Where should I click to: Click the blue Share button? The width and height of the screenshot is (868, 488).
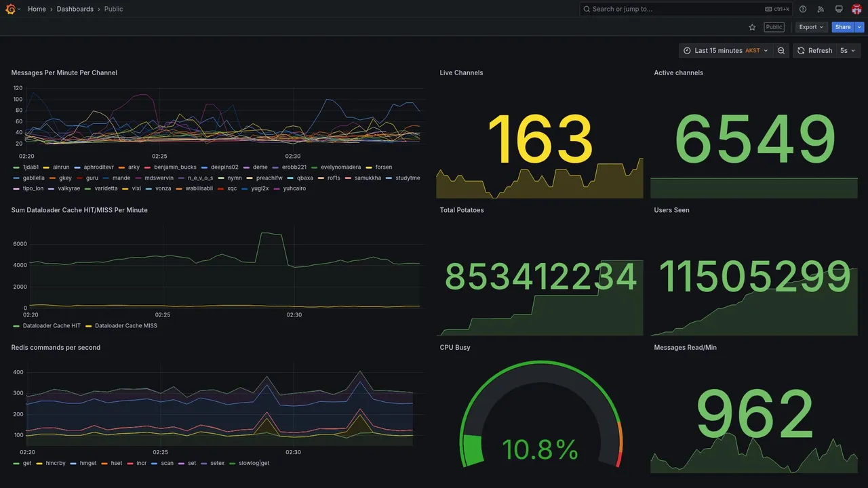click(843, 27)
